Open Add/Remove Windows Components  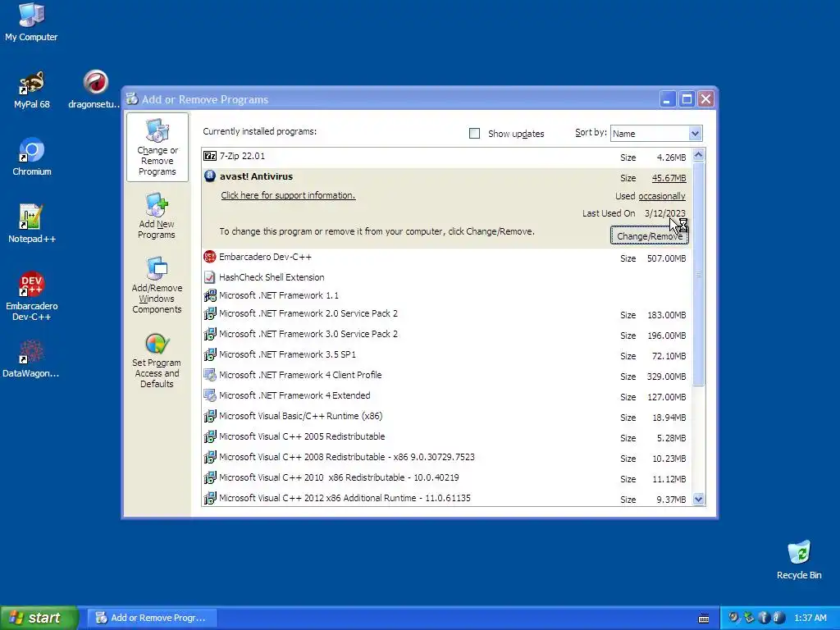tap(157, 285)
